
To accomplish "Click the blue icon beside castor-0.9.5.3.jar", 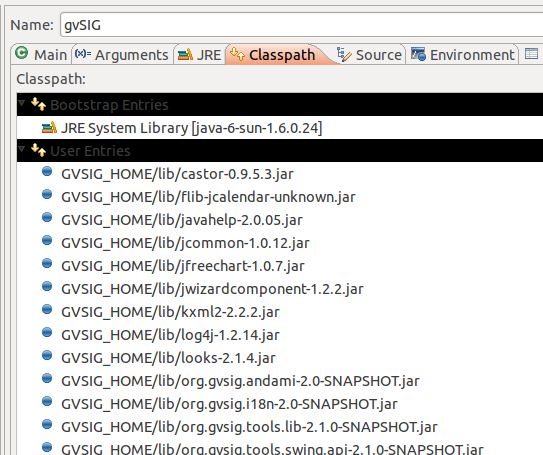I will [x=47, y=171].
